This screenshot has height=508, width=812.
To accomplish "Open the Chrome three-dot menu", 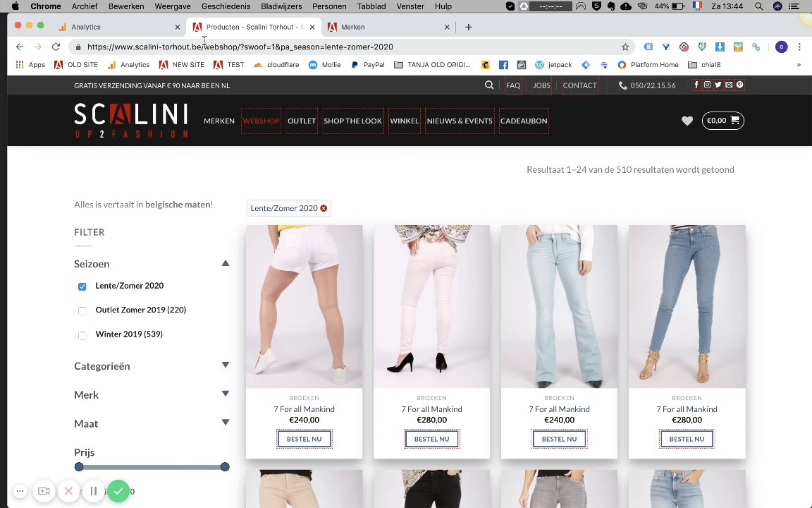I will (799, 47).
